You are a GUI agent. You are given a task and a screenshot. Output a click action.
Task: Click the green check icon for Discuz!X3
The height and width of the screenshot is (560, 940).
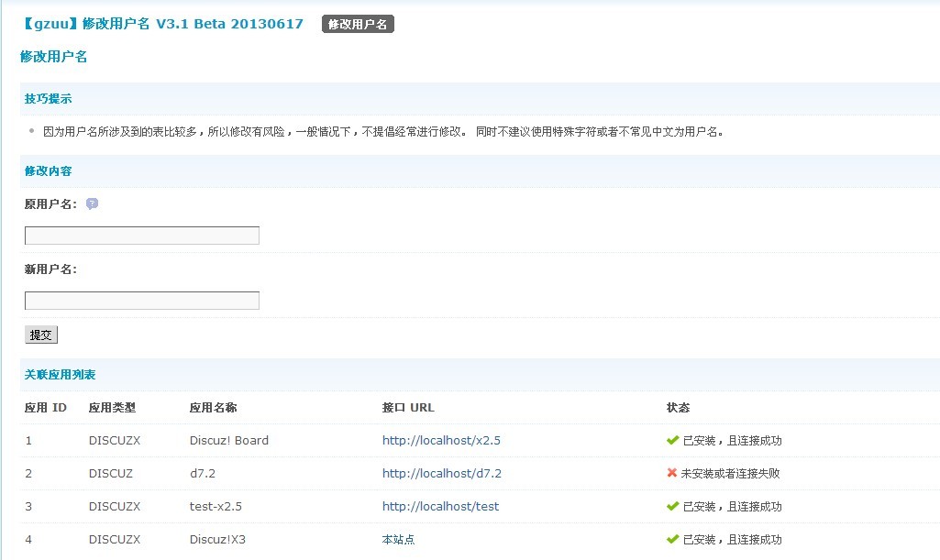[x=674, y=539]
